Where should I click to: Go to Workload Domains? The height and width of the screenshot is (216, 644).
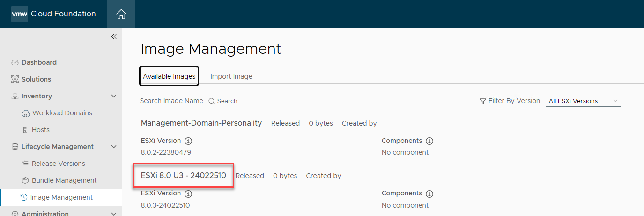tap(62, 113)
